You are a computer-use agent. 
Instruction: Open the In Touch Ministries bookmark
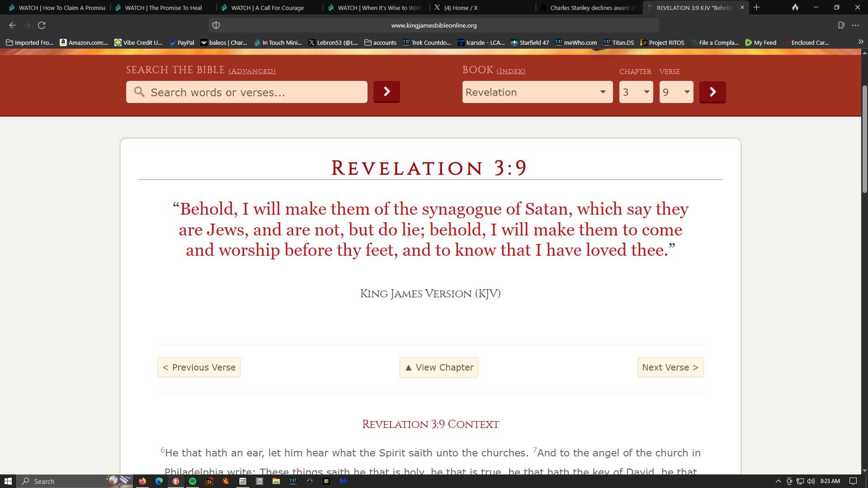[278, 42]
